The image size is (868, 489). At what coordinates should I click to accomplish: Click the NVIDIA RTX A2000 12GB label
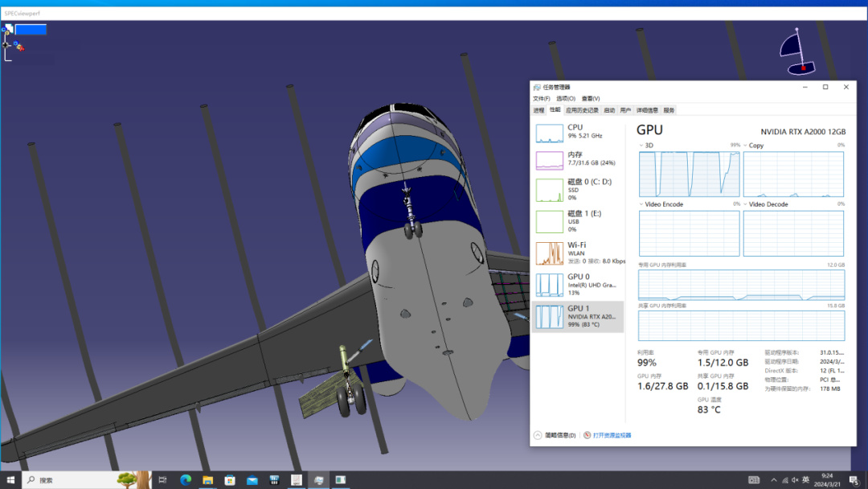[803, 132]
